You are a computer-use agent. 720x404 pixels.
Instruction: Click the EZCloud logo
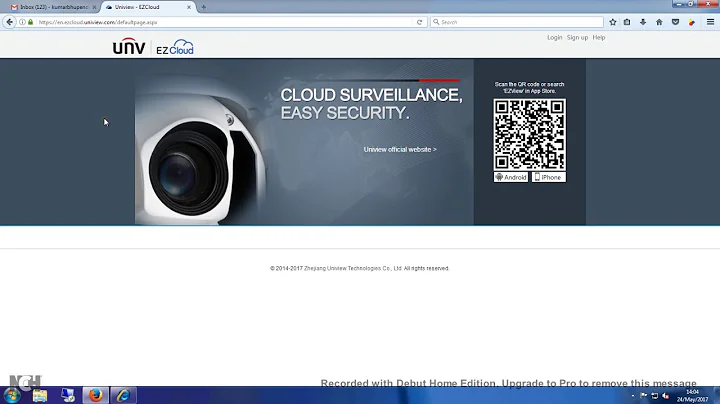pos(175,47)
